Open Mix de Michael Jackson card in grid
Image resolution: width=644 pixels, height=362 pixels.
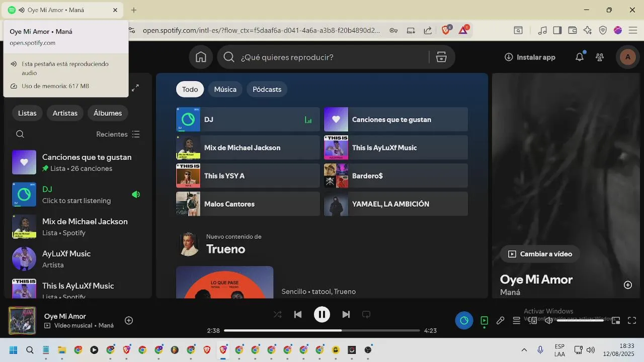(248, 148)
